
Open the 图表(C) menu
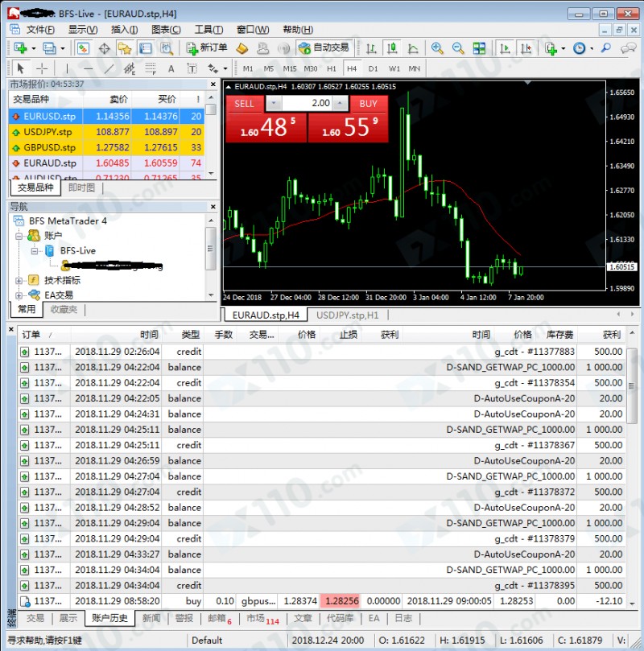(166, 29)
